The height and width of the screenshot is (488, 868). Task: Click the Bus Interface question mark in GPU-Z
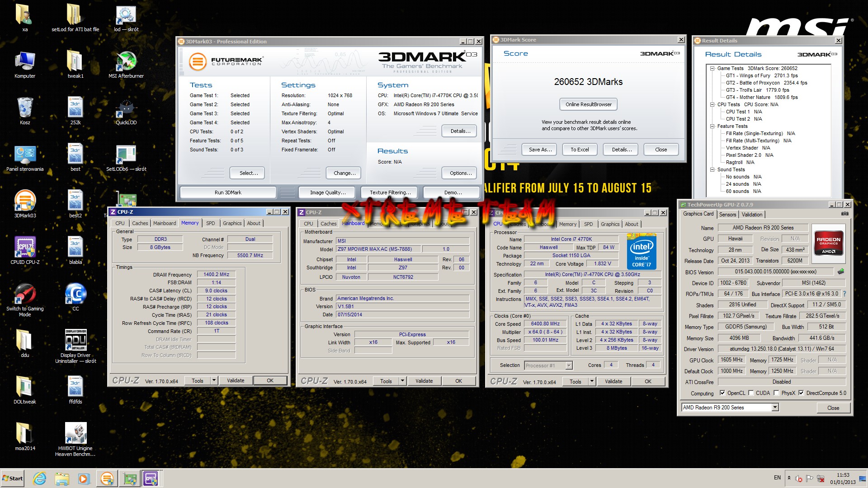(x=844, y=294)
